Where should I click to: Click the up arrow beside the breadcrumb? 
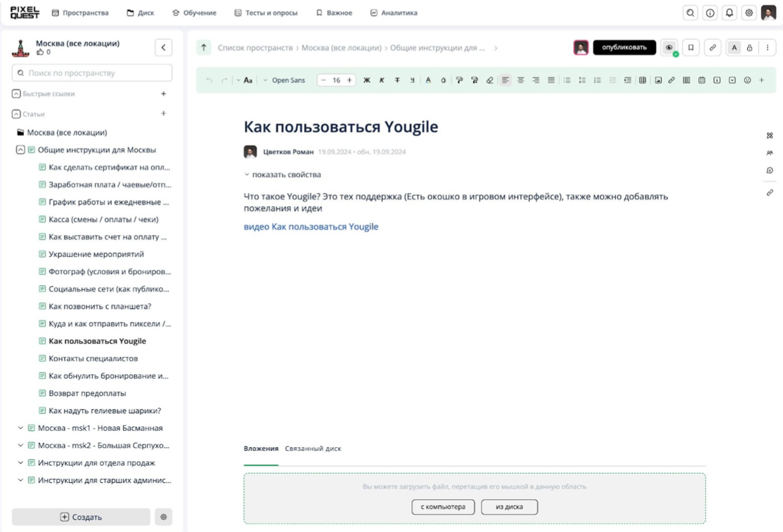pos(204,47)
